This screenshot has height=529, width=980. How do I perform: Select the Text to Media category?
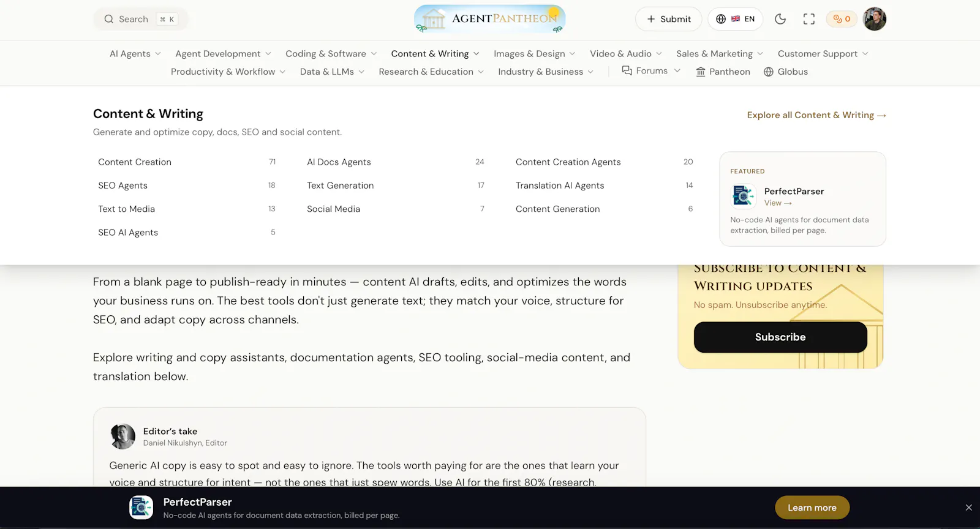click(x=187, y=209)
